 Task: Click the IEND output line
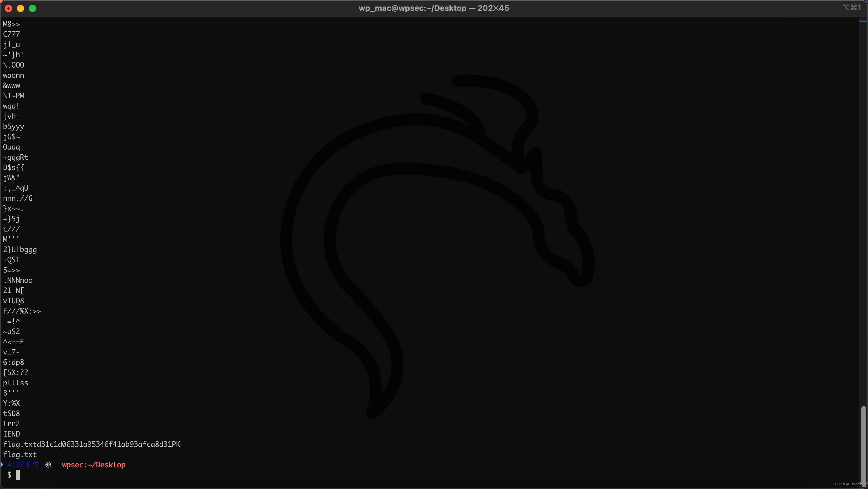point(11,434)
